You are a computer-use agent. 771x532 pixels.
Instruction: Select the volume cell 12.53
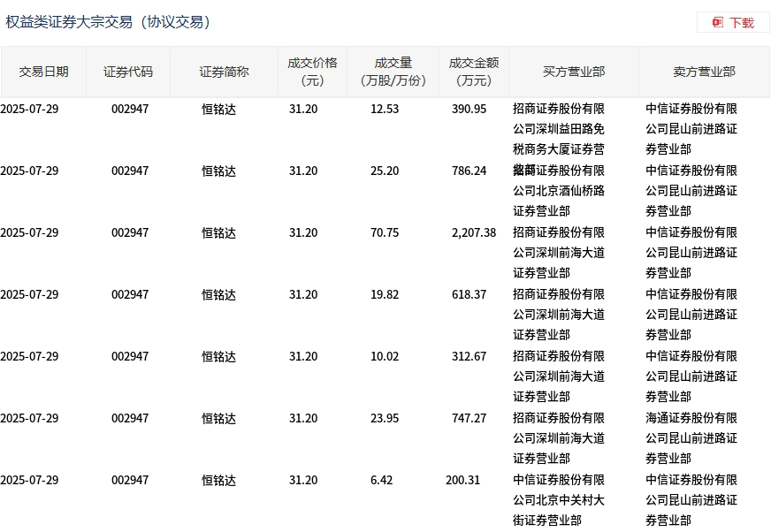click(385, 109)
